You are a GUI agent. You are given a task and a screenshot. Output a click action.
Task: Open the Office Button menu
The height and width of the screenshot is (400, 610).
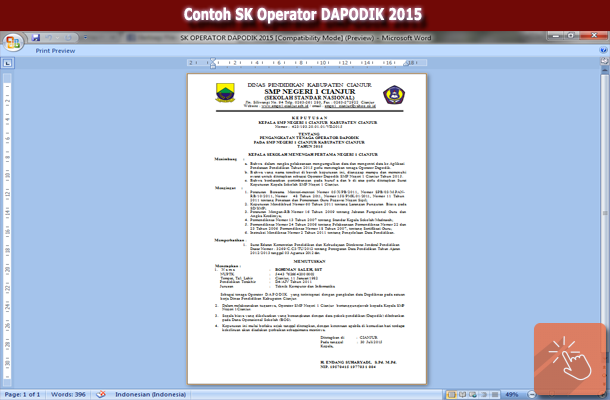pyautogui.click(x=13, y=42)
